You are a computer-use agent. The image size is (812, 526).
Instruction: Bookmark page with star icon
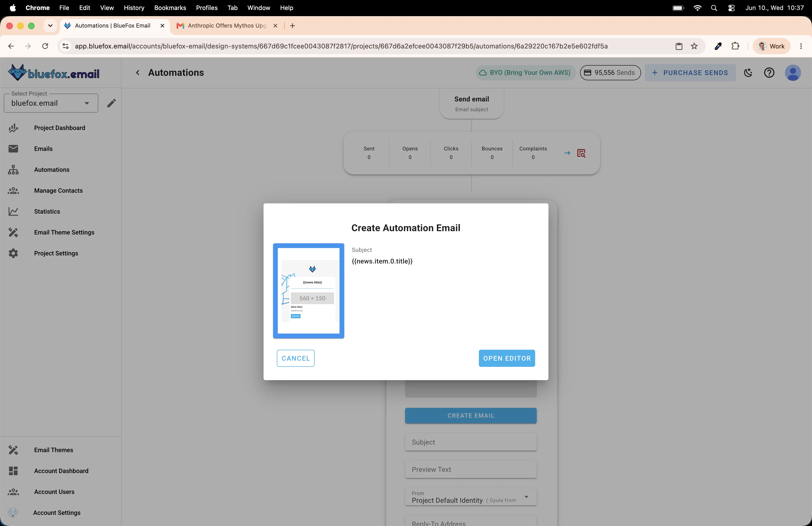coord(694,46)
